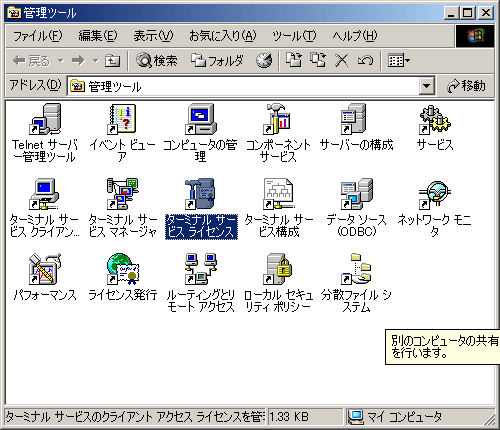Click the 移動 go button
The width and height of the screenshot is (500, 430).
[x=466, y=86]
